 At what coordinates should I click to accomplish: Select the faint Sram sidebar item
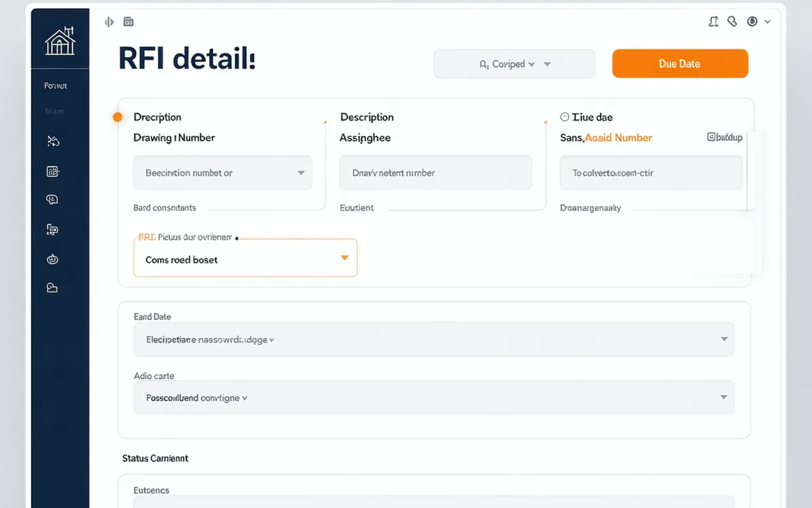click(53, 111)
